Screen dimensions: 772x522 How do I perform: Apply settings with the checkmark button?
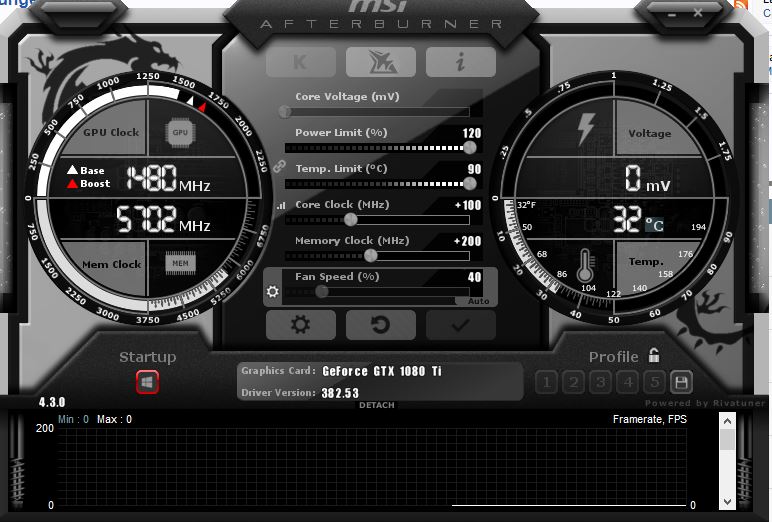click(460, 325)
